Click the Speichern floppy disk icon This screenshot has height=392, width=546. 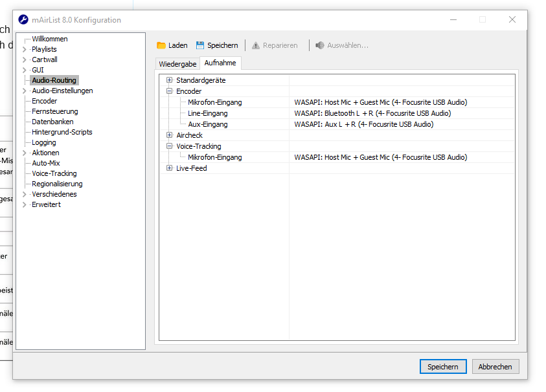[x=200, y=45]
